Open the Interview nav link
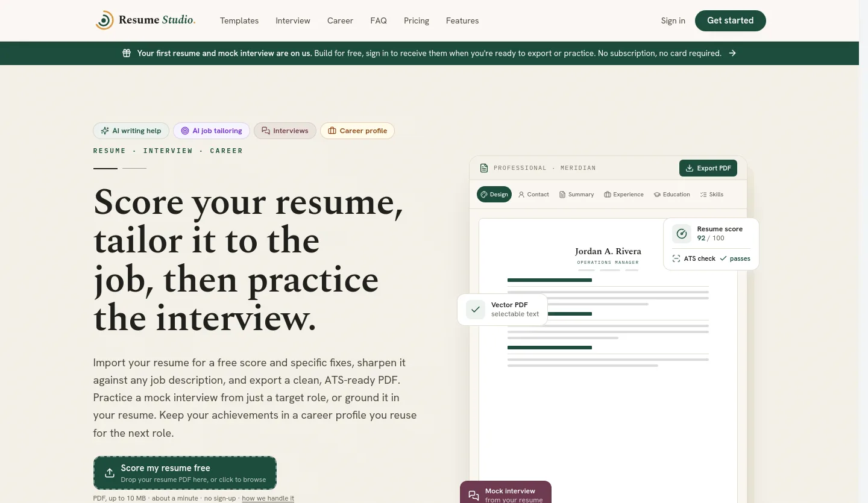This screenshot has height=503, width=868. tap(293, 20)
